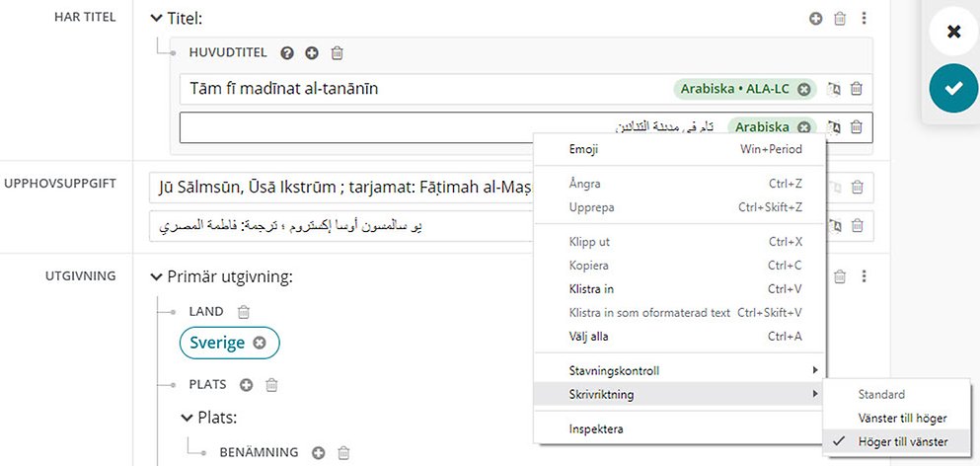This screenshot has width=980, height=466.
Task: Open the 'Skrivriktning' submenu
Action: (x=679, y=395)
